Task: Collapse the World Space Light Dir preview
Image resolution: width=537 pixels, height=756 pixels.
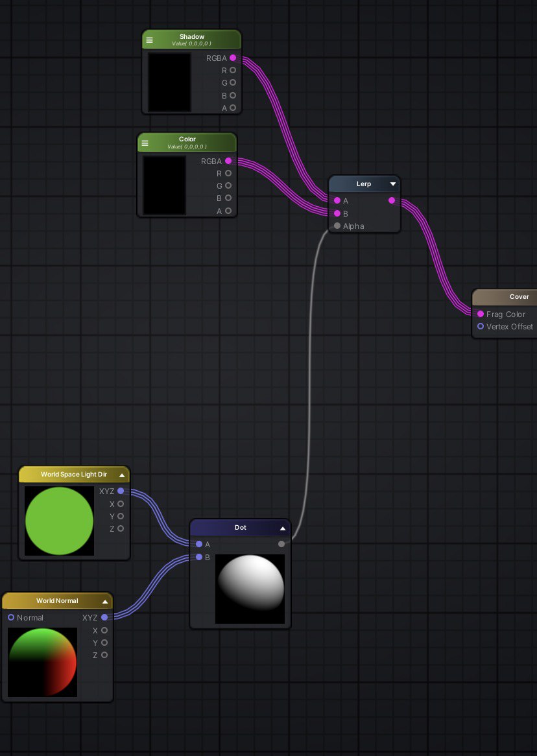Action: pyautogui.click(x=122, y=475)
